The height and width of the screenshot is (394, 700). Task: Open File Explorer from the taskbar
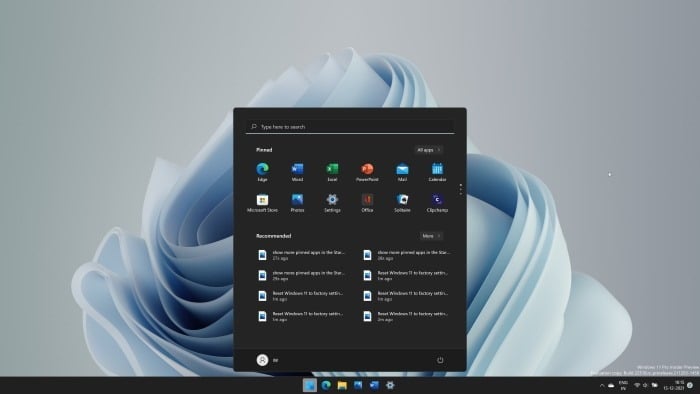tap(342, 385)
